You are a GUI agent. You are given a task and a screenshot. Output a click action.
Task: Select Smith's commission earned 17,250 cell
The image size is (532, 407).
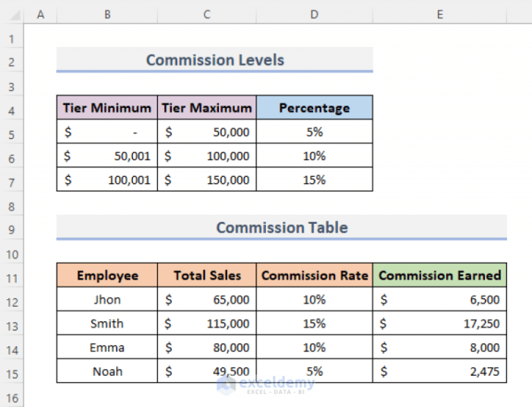click(440, 323)
